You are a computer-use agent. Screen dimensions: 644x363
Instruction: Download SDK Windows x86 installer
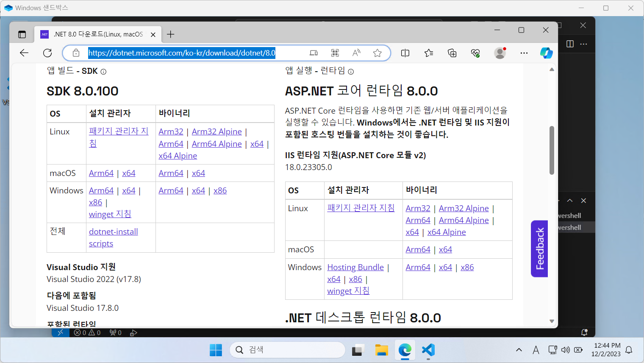[96, 203]
